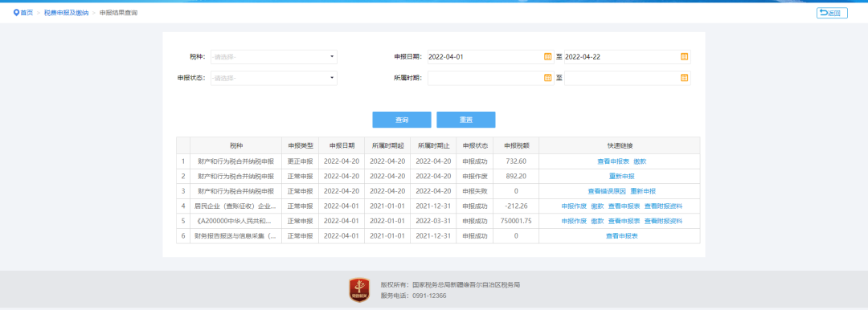Open 查看申报表 link in row 1
The image size is (868, 310).
click(x=612, y=161)
